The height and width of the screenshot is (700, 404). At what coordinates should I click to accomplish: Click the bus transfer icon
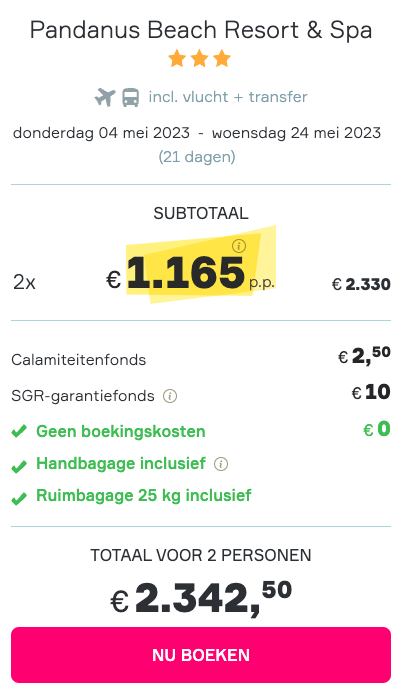coord(130,97)
